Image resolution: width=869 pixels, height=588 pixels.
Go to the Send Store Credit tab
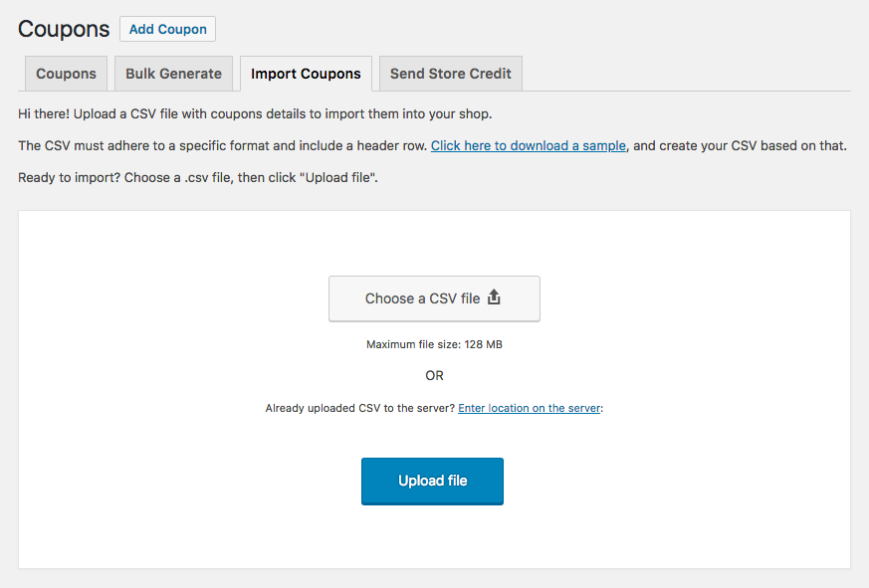(x=451, y=74)
